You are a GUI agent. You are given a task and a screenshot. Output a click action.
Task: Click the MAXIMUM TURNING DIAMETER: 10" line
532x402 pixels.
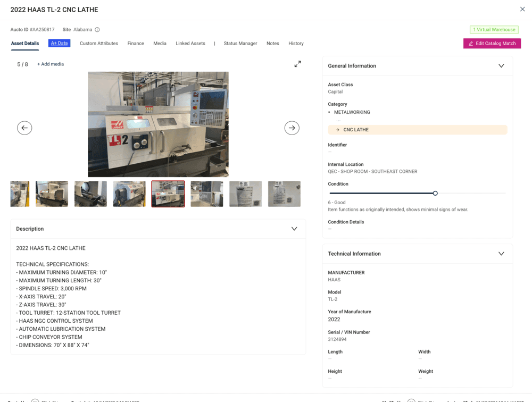(x=61, y=272)
